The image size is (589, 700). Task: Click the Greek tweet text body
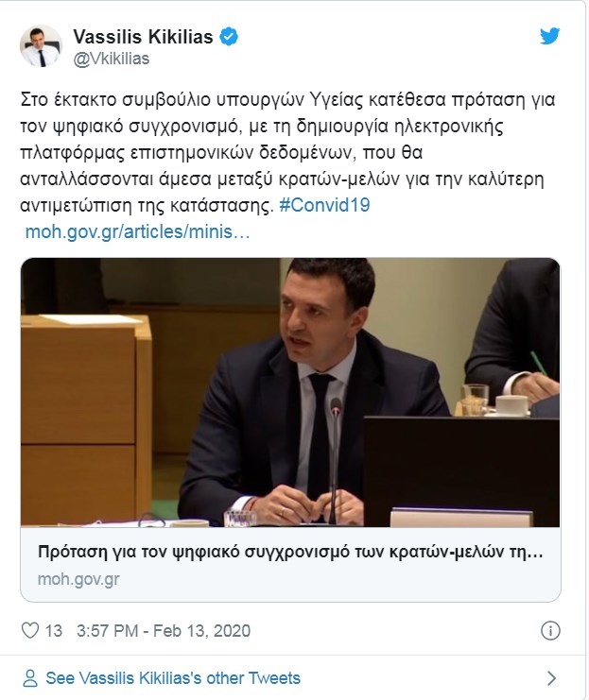tap(288, 152)
